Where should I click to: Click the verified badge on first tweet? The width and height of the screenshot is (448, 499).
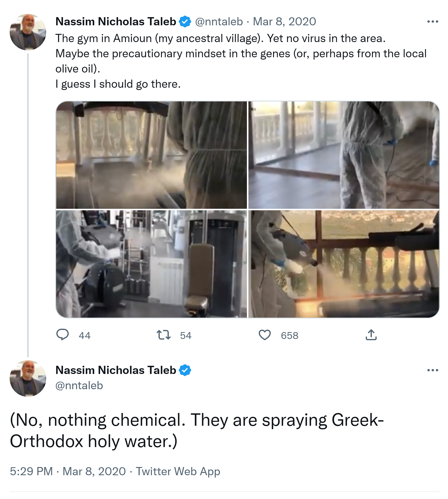tap(185, 22)
